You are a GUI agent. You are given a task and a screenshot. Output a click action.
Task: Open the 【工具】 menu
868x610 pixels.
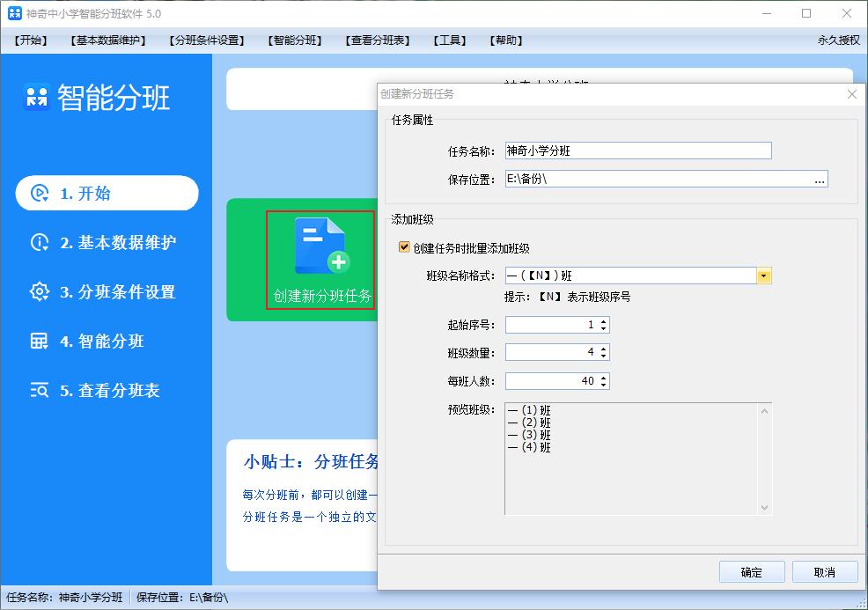(x=450, y=40)
